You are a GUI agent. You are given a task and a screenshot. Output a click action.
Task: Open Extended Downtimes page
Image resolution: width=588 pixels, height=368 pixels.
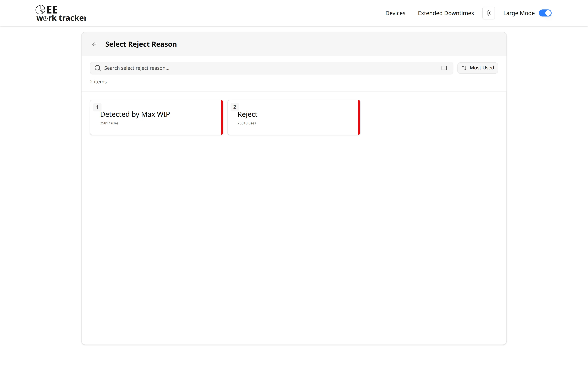coord(446,13)
